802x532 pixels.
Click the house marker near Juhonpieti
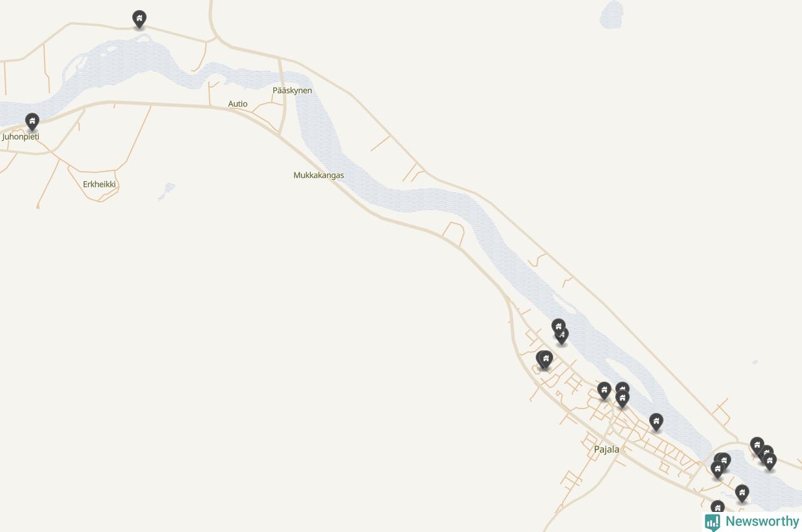pos(32,122)
